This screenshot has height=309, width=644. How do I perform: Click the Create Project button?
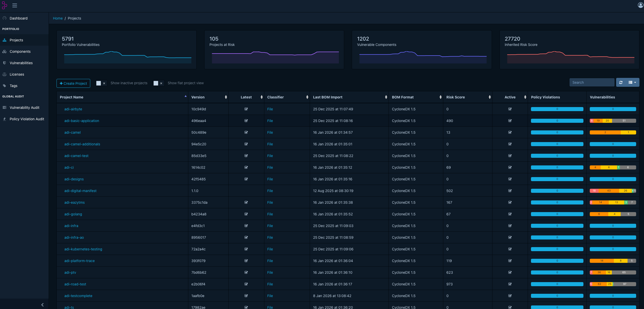73,83
